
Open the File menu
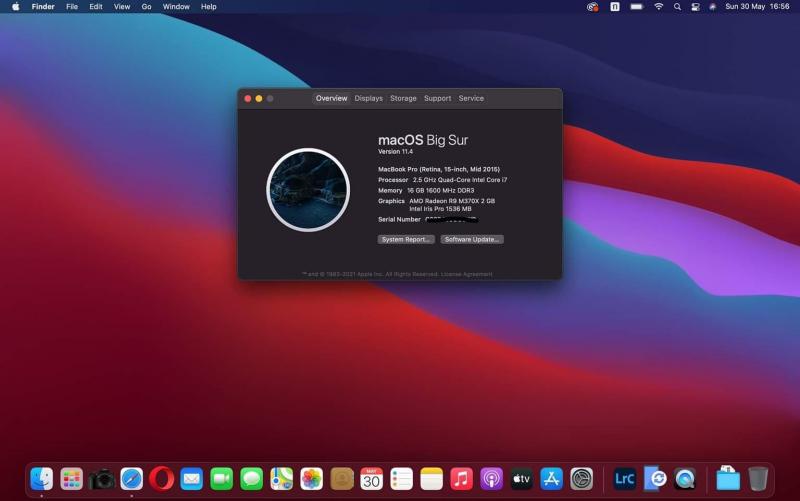pos(72,7)
